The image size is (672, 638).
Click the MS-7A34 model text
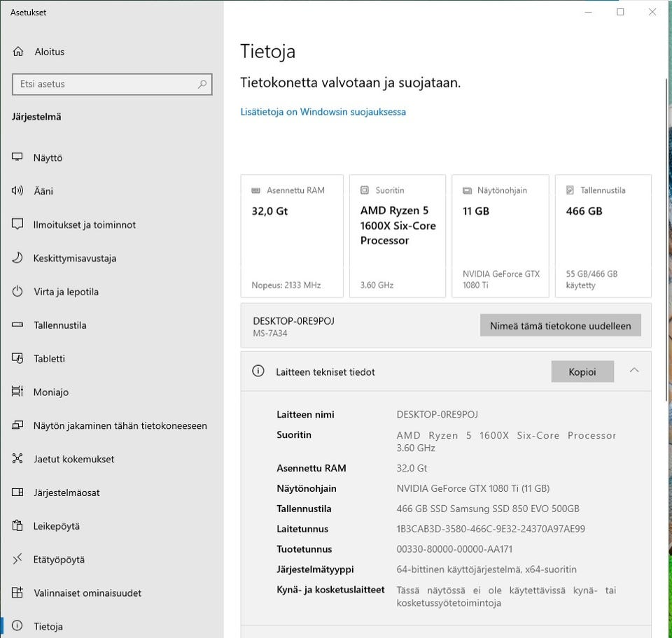pos(270,333)
